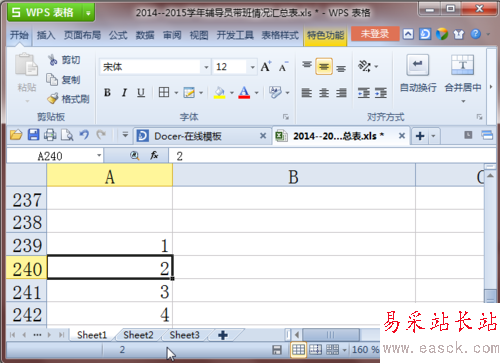Expand the quick access toolbar customize arrow
This screenshot has height=363, width=500.
[x=125, y=135]
